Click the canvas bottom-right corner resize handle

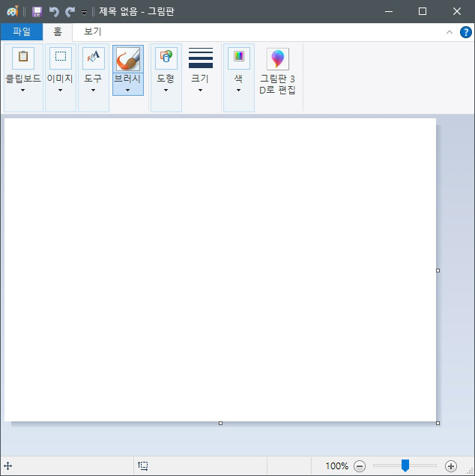438,423
